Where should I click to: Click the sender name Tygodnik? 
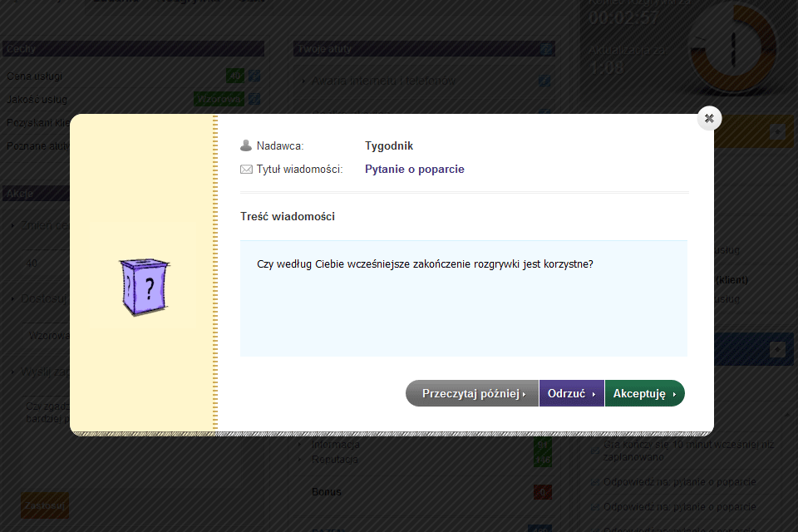pos(389,145)
